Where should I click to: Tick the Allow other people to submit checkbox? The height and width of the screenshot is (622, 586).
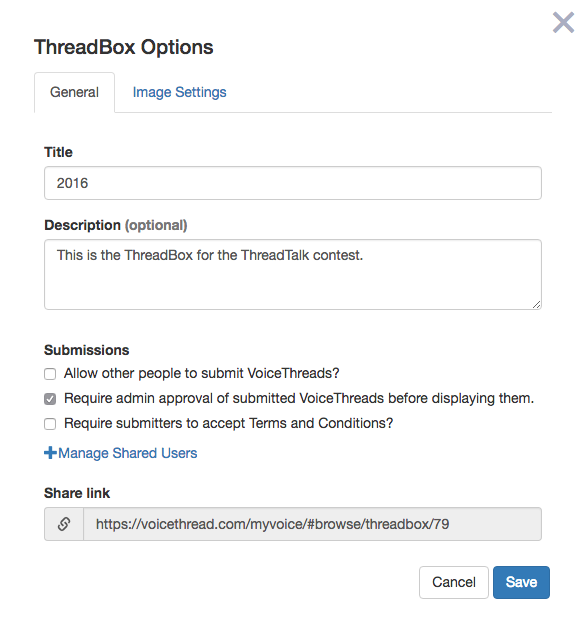[x=50, y=374]
